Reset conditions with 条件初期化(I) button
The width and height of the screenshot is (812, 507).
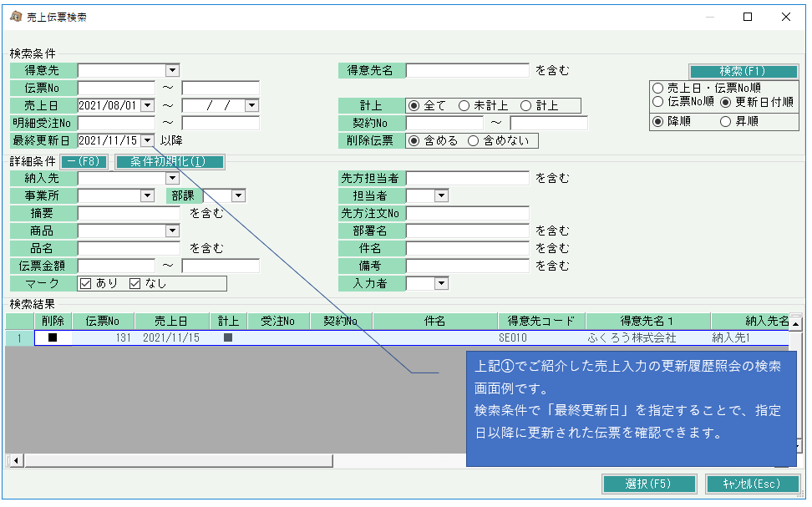tap(170, 161)
